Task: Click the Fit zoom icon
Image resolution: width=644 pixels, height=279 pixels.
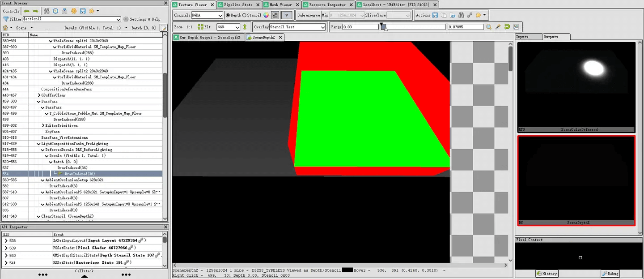Action: click(201, 27)
